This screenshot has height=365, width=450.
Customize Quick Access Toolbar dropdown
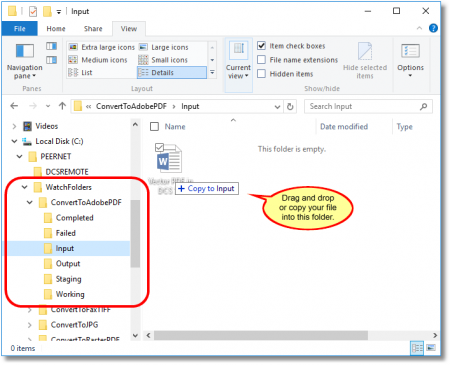tap(59, 12)
